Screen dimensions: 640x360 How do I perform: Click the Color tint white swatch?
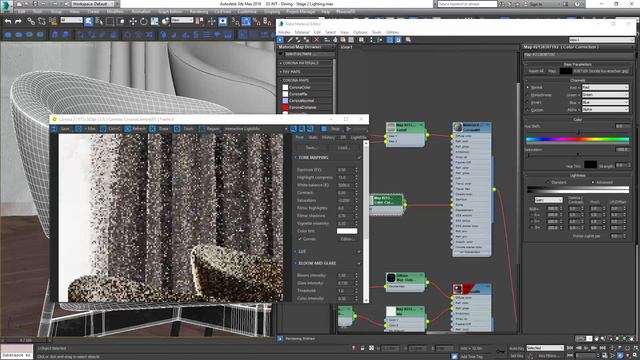tap(347, 231)
